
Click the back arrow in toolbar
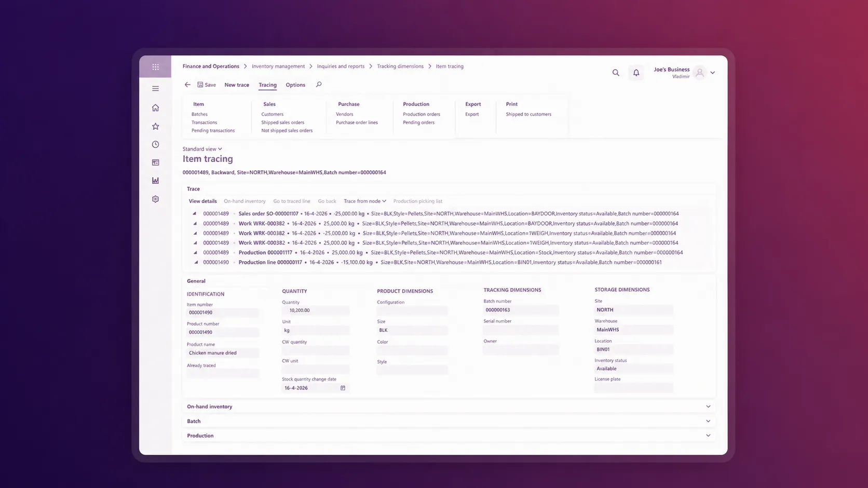(187, 85)
